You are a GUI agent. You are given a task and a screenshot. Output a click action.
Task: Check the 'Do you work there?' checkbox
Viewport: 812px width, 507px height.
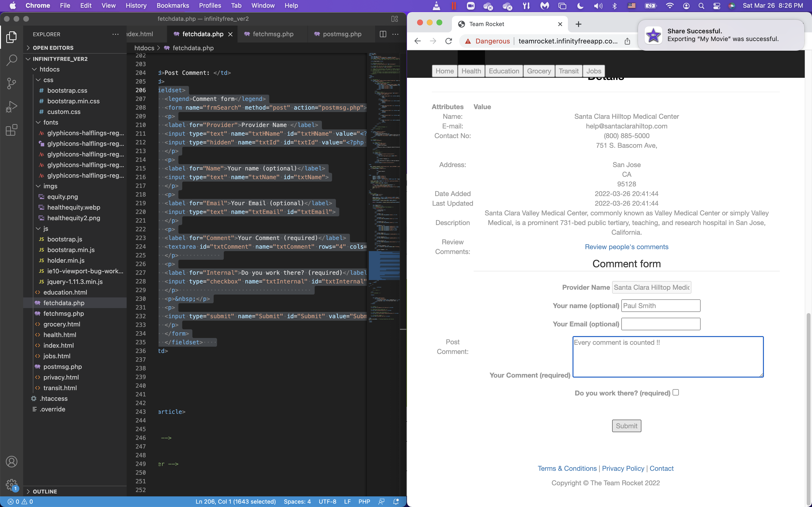click(676, 392)
